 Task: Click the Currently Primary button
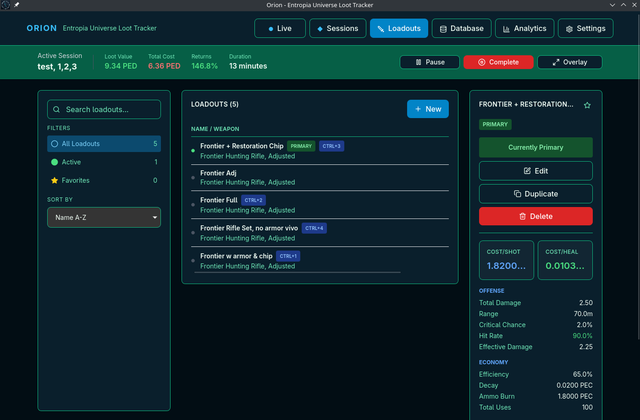(x=536, y=147)
